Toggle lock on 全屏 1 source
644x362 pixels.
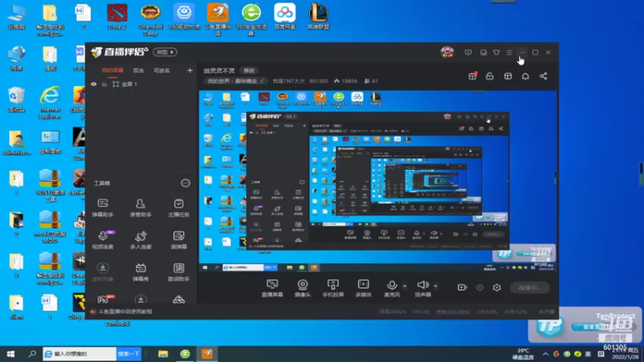click(x=105, y=84)
